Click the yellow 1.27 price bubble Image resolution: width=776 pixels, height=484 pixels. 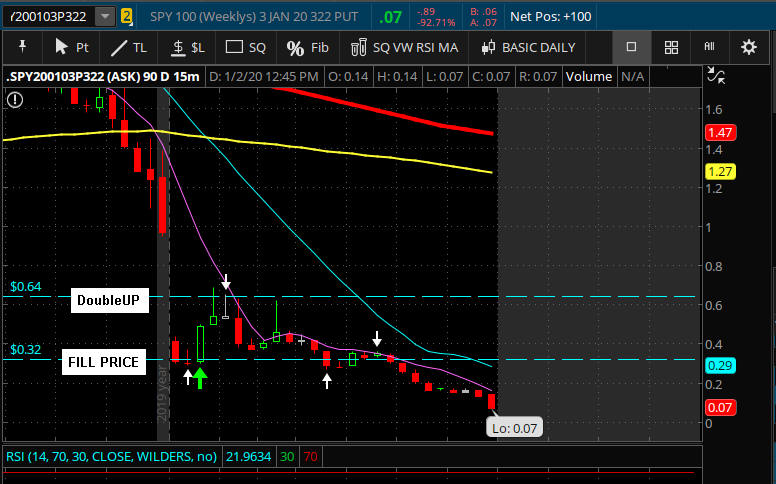(720, 172)
